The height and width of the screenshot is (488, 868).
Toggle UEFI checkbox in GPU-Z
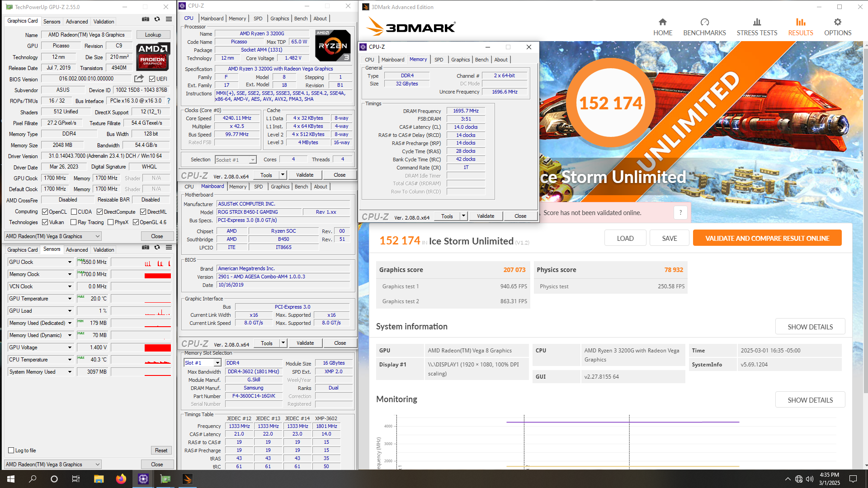point(152,79)
